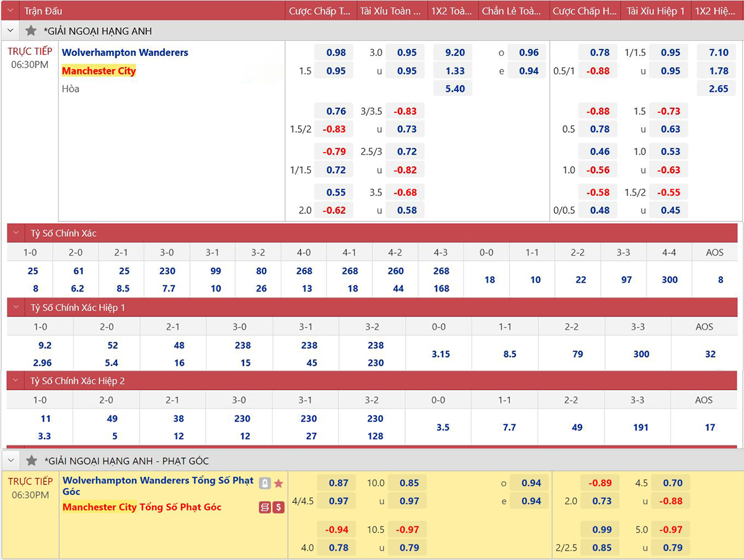The width and height of the screenshot is (744, 560).
Task: Collapse Tỷ Số Chính Xác Hiệp 2 section
Action: (x=17, y=381)
